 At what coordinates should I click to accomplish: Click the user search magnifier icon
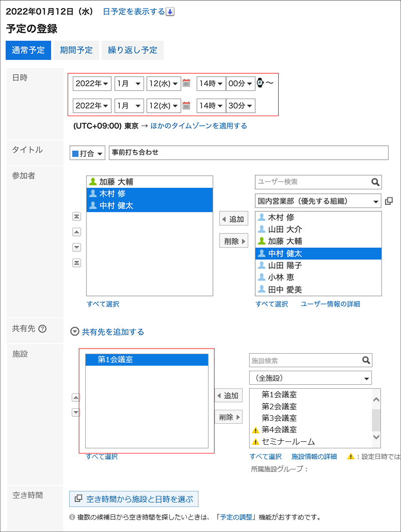click(375, 182)
